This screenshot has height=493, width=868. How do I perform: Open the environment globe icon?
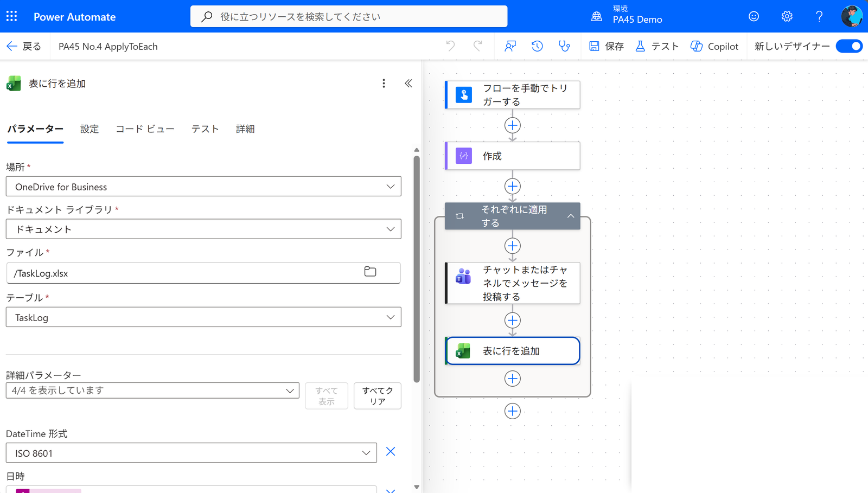point(597,16)
